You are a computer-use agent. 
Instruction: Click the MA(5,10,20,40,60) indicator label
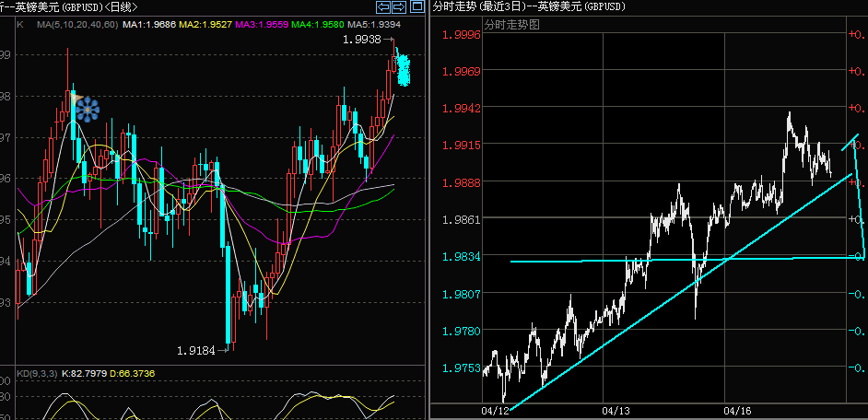pyautogui.click(x=77, y=25)
